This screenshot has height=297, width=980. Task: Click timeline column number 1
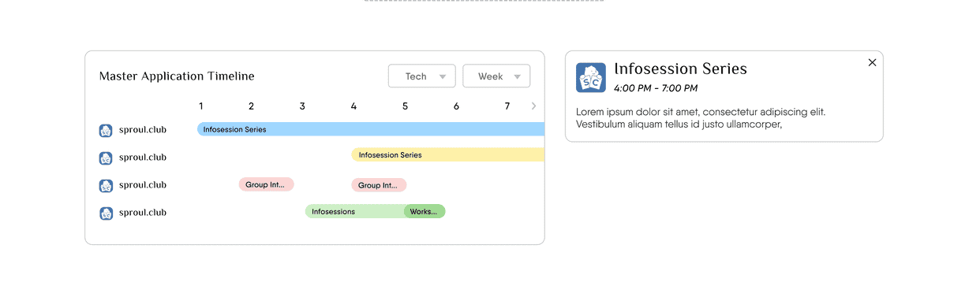pos(201,106)
